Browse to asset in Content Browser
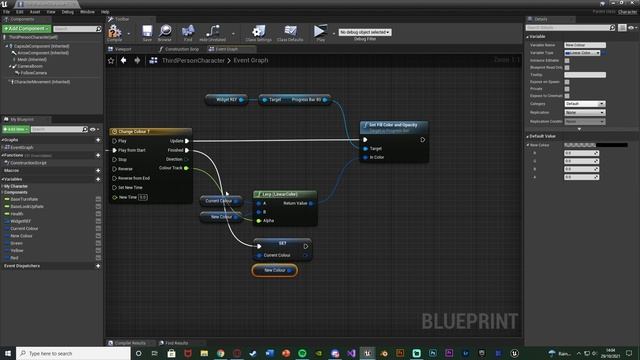The image size is (640, 360). tap(165, 33)
